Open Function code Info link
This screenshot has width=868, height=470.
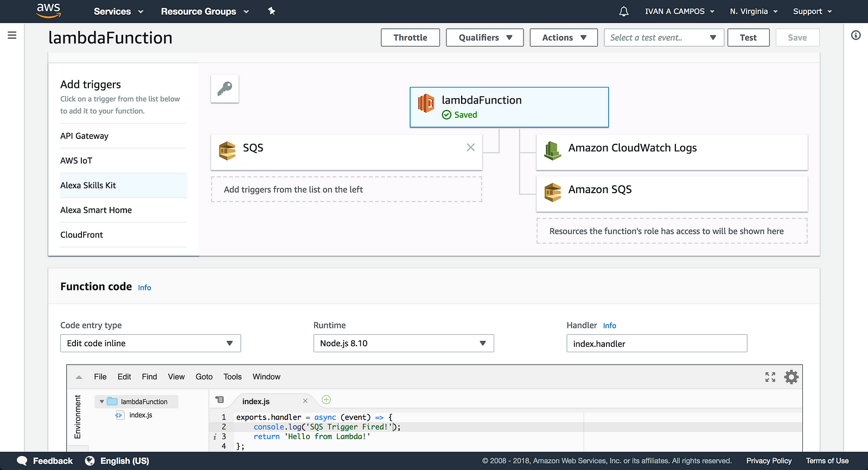coord(144,288)
